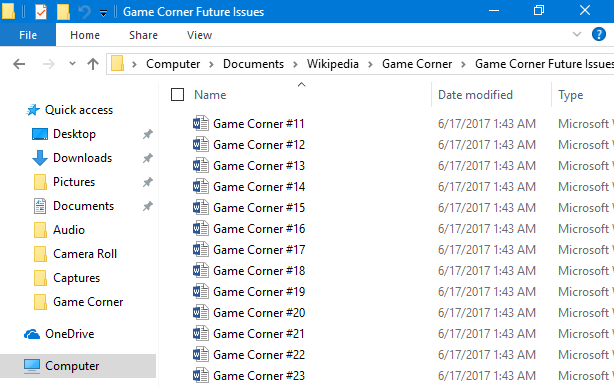The width and height of the screenshot is (614, 388).
Task: Click the Word icon of Game Corner #13
Action: pos(200,166)
